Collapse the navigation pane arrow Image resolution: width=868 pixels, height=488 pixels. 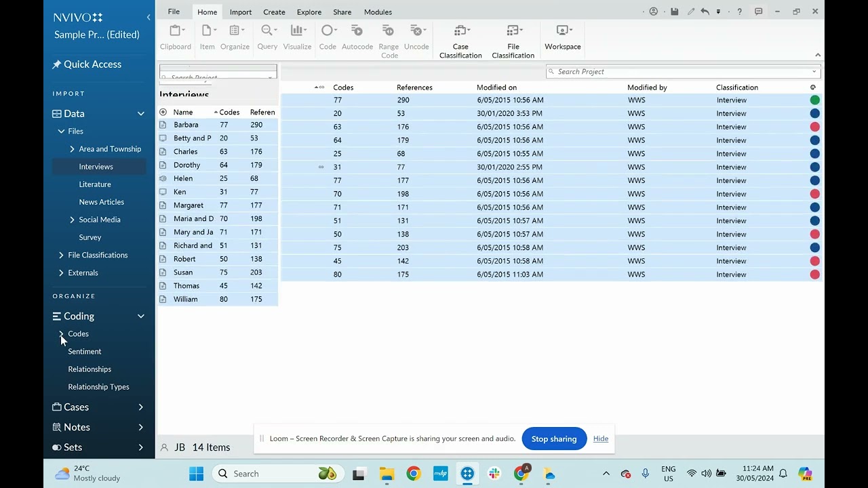149,17
